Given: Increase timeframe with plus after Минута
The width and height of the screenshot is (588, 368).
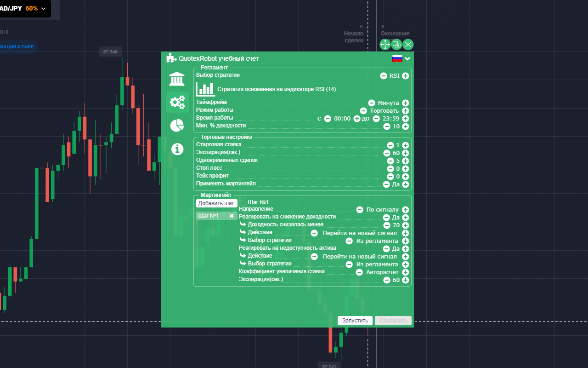Looking at the screenshot, I should point(406,103).
